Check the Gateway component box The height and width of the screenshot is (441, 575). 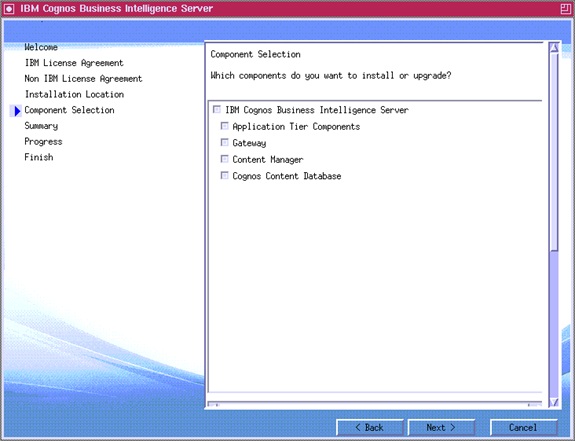pos(224,142)
